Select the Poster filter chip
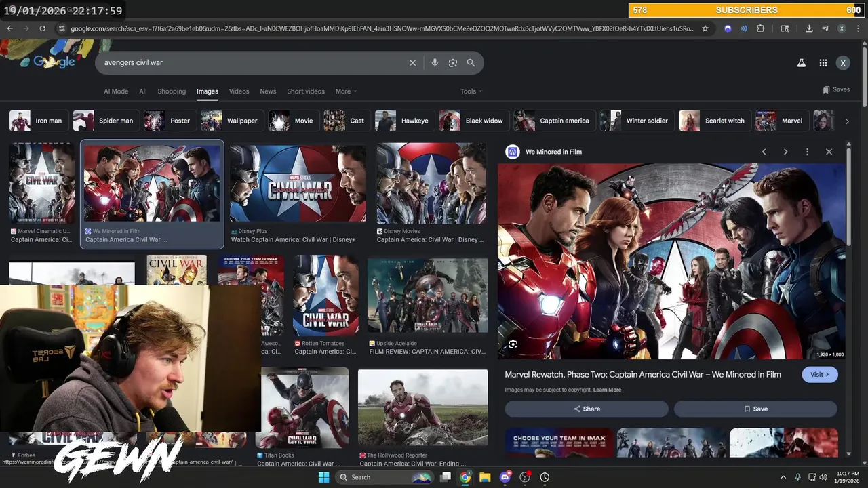This screenshot has width=868, height=488. tap(170, 121)
